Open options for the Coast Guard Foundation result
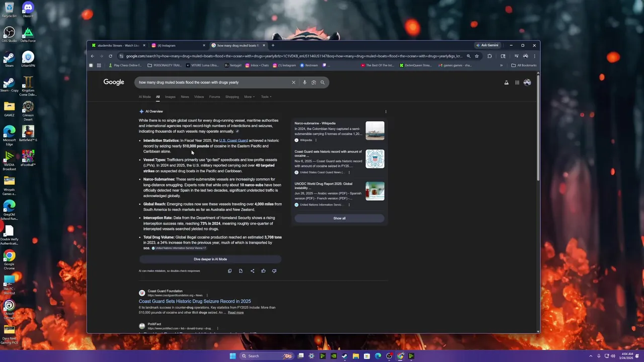The height and width of the screenshot is (362, 644). tap(207, 295)
